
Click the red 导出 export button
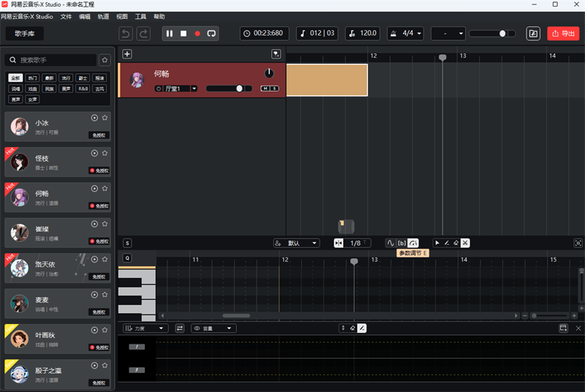(563, 34)
